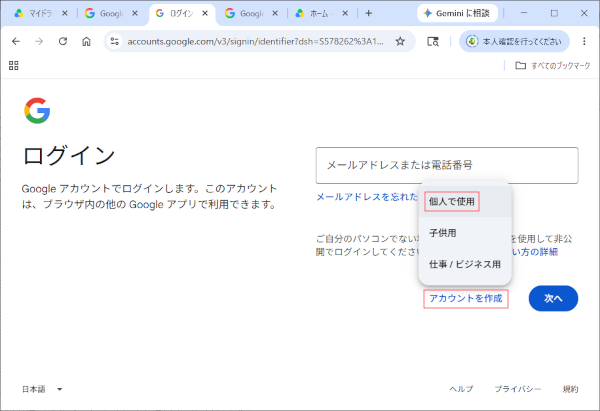Image resolution: width=600 pixels, height=411 pixels.
Task: Focus the メールアドレスまたは電話番号 field
Action: [447, 165]
